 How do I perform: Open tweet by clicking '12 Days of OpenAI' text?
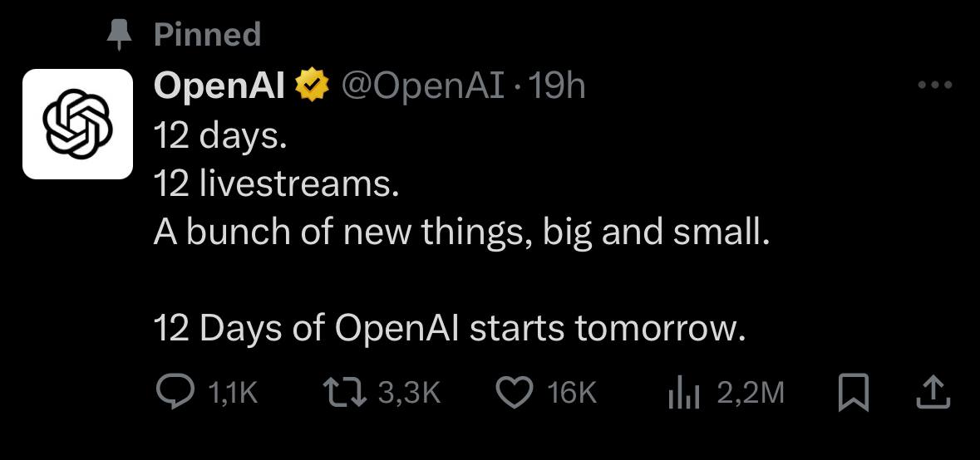click(308, 330)
